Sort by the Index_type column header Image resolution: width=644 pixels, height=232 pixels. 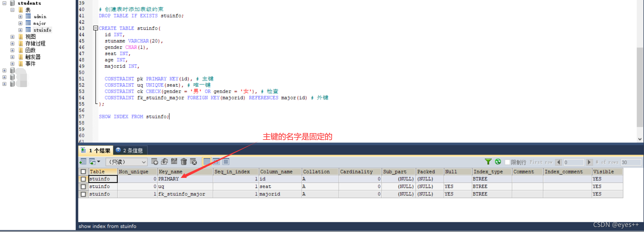point(492,171)
